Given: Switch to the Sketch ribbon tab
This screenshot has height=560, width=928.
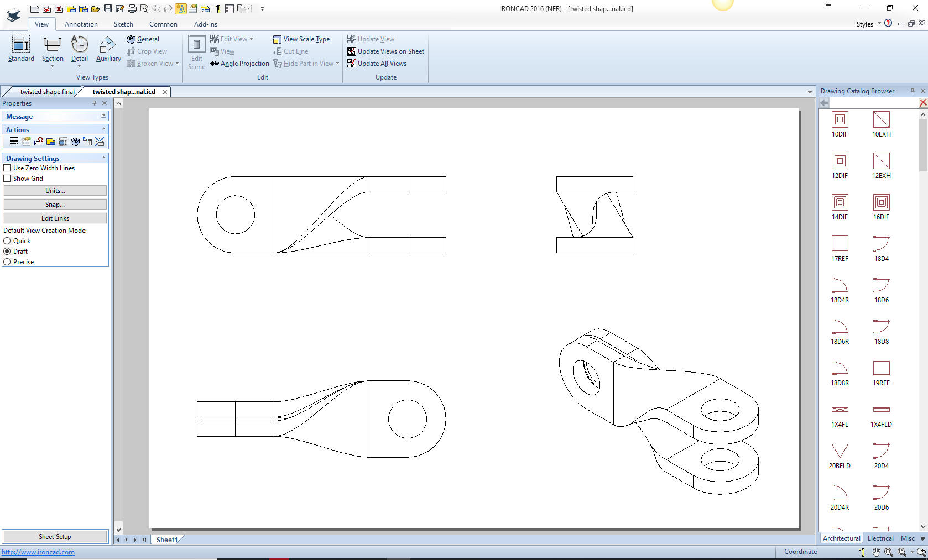Looking at the screenshot, I should click(x=123, y=24).
